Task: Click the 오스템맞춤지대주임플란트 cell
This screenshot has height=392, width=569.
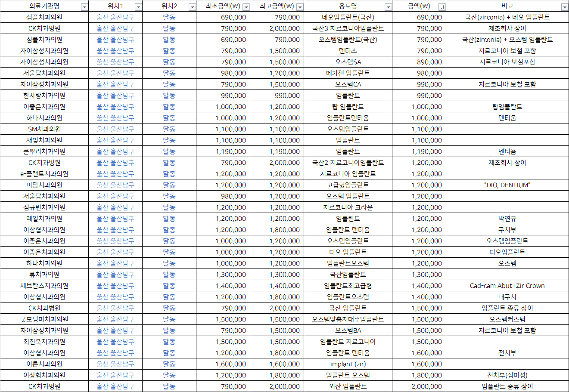Action: tap(348, 319)
